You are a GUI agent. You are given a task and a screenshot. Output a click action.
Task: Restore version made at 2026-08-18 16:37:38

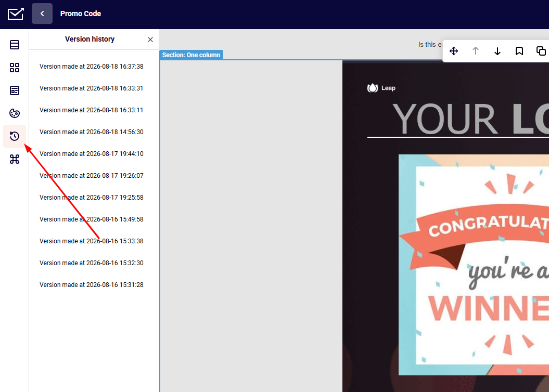[92, 67]
